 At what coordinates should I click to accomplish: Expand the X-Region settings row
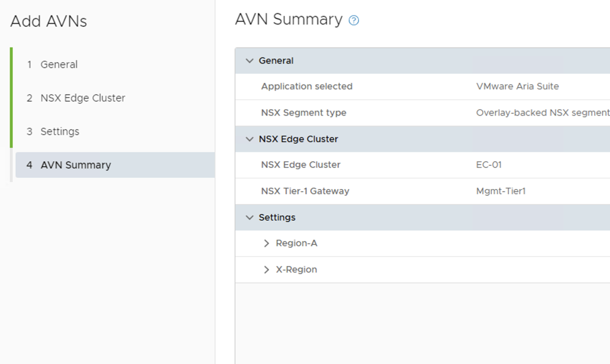[266, 270]
